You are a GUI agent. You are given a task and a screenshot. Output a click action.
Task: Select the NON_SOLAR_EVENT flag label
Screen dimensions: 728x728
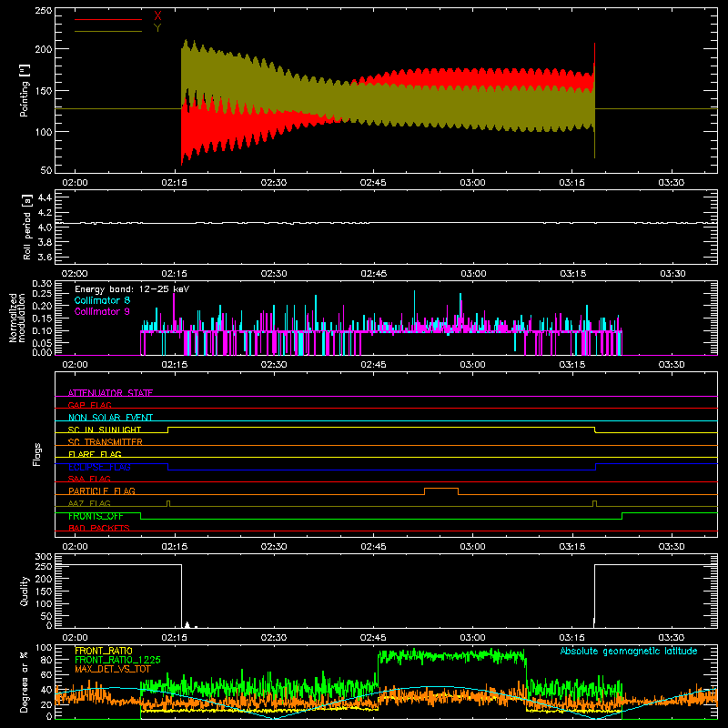click(x=110, y=418)
